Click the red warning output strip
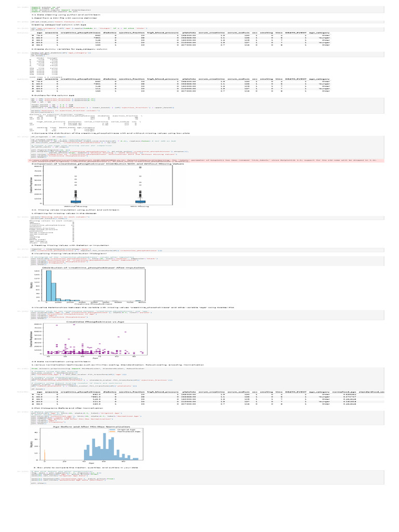Viewport: 399px width, 532px height. (206, 161)
